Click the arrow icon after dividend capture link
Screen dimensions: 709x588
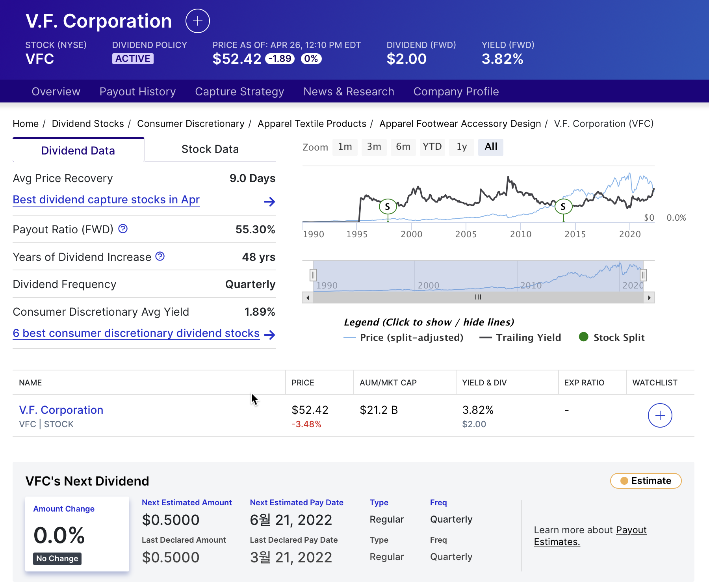(269, 202)
